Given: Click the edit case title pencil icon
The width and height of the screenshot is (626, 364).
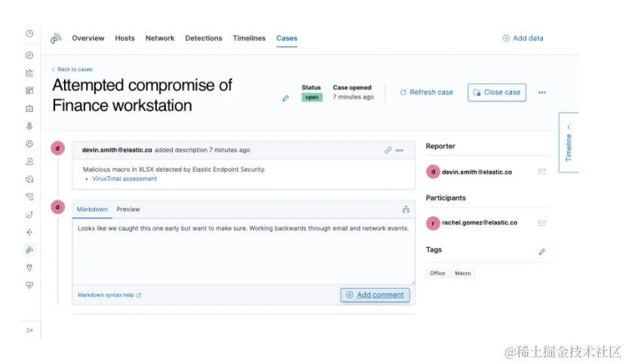Looking at the screenshot, I should coord(286,98).
